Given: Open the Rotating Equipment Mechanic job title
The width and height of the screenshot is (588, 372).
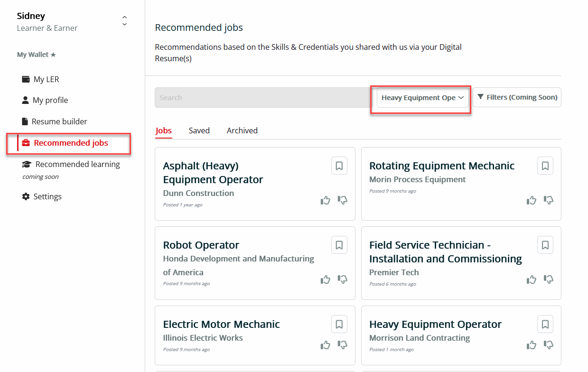Looking at the screenshot, I should click(x=442, y=166).
